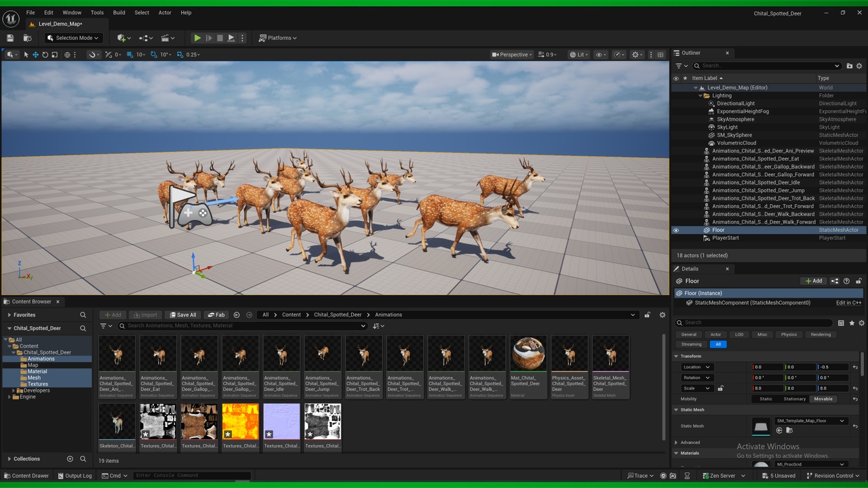Image resolution: width=868 pixels, height=488 pixels.
Task: Open the Actor menu
Action: coord(165,13)
